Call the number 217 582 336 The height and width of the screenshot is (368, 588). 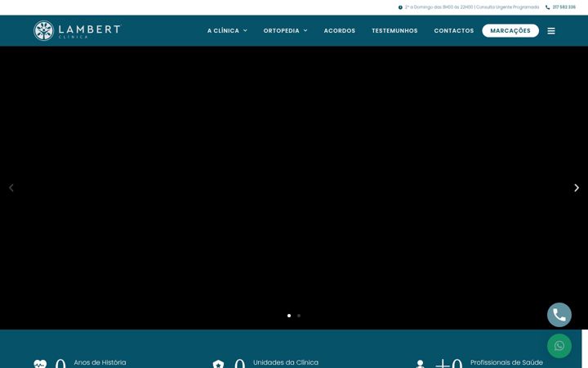click(x=563, y=7)
